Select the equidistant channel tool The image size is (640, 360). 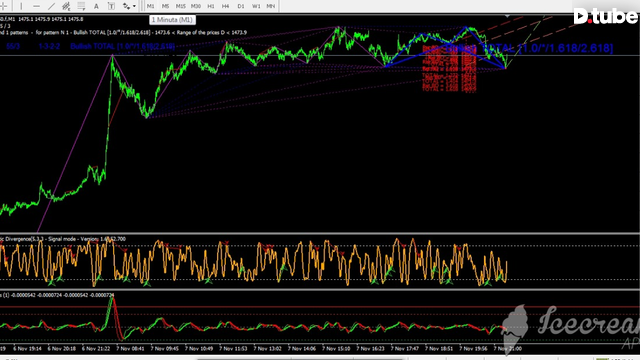click(66, 6)
